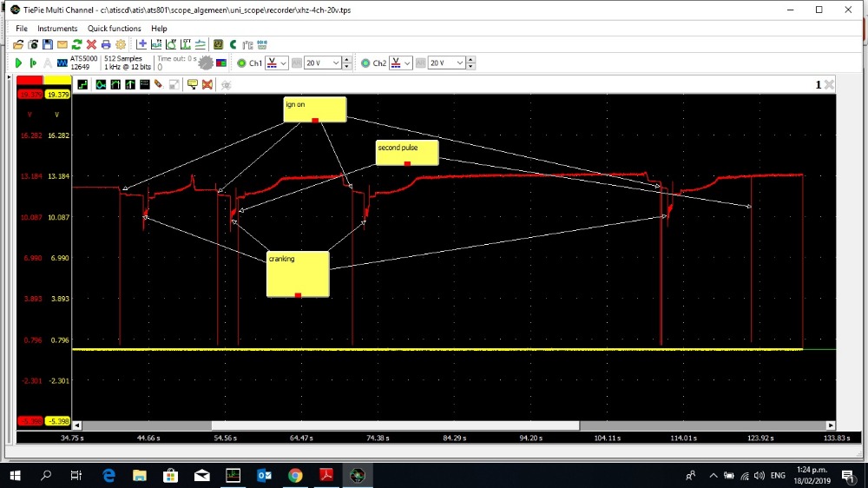Open the Instruments menu
The width and height of the screenshot is (868, 488).
(57, 29)
